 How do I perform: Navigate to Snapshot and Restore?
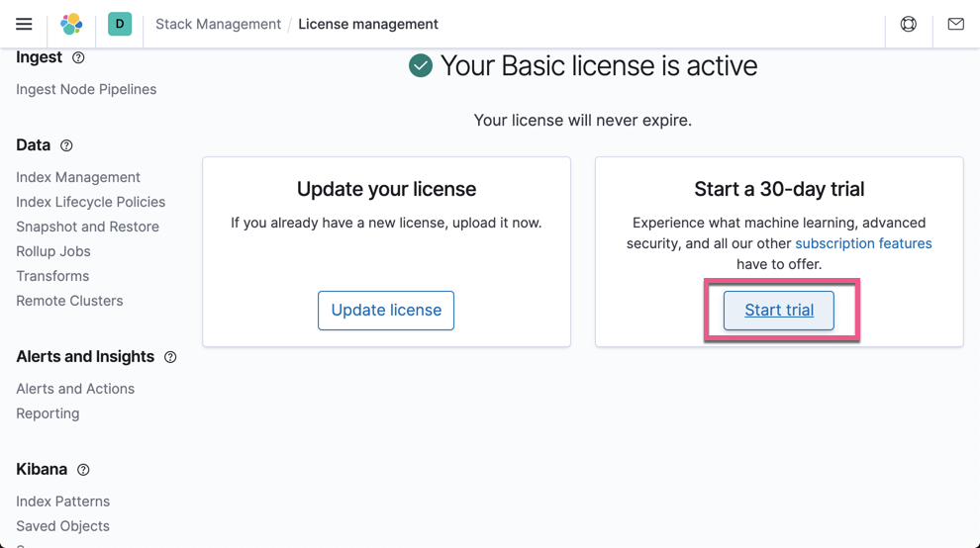(x=87, y=227)
